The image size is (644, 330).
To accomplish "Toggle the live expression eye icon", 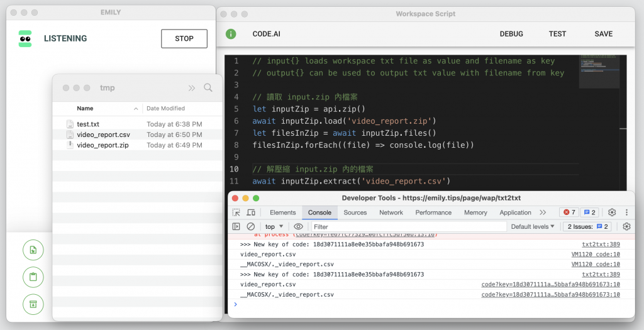I will point(298,226).
